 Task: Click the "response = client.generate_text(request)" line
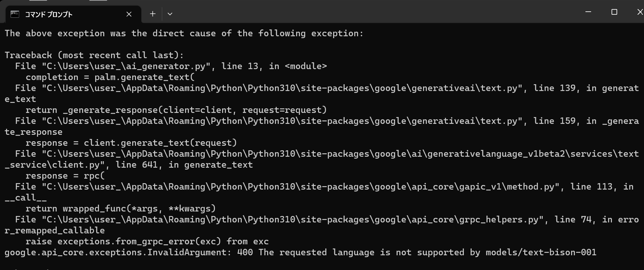pyautogui.click(x=131, y=143)
